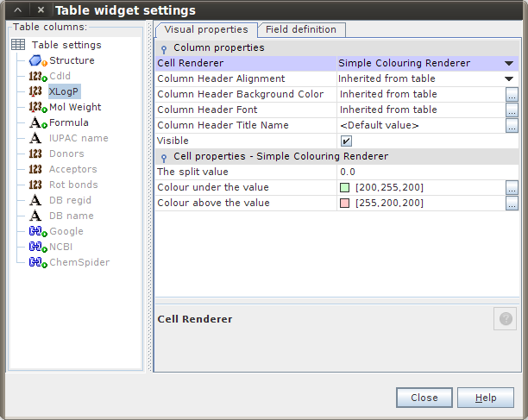Click the Table settings grid icon
This screenshot has height=420, width=528.
18,45
